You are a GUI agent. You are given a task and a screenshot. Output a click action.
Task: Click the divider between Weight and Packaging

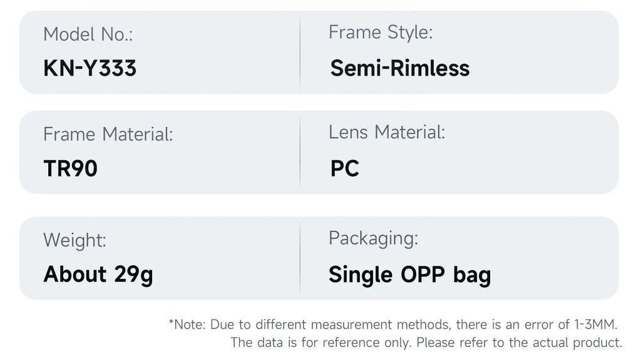(300, 258)
